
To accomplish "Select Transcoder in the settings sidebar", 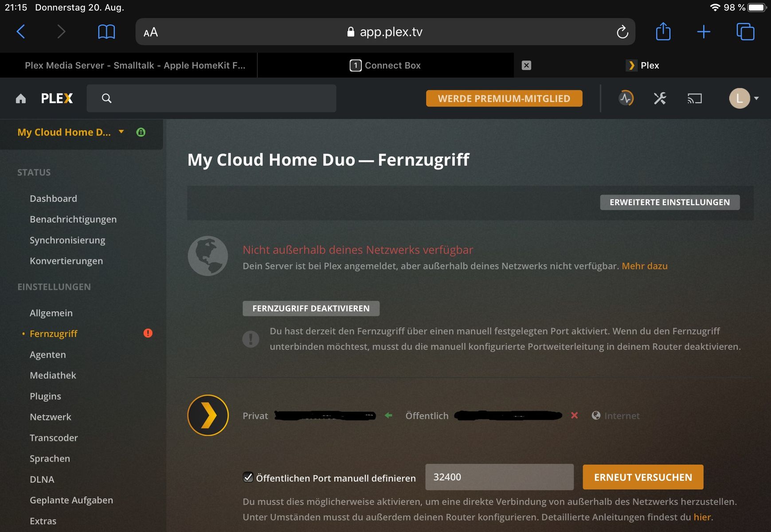I will click(x=54, y=438).
